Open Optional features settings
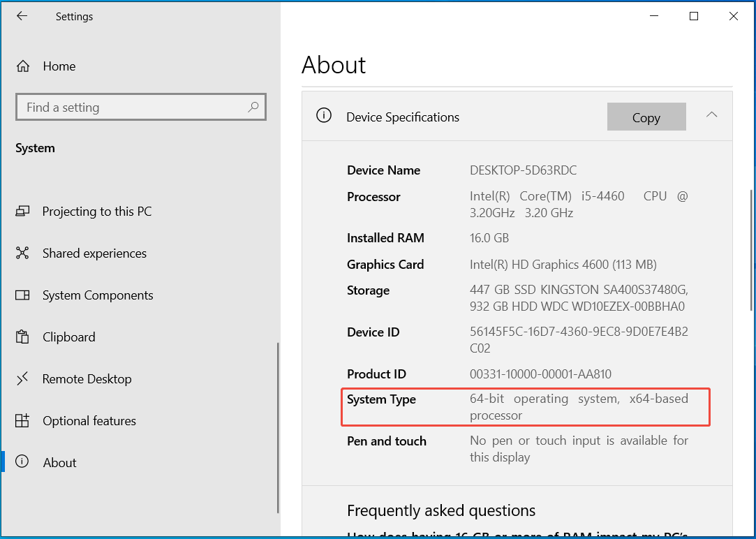 (89, 421)
